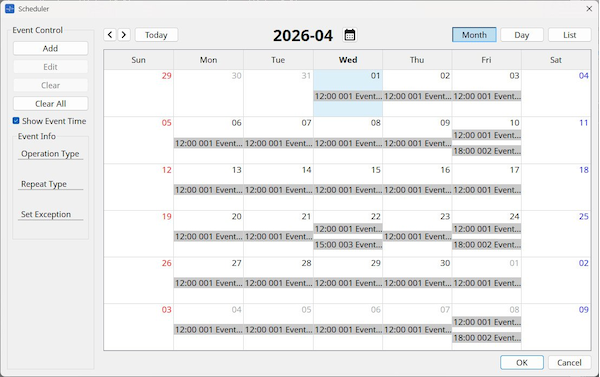Switch to Month view
This screenshot has width=600, height=377.
tap(474, 35)
